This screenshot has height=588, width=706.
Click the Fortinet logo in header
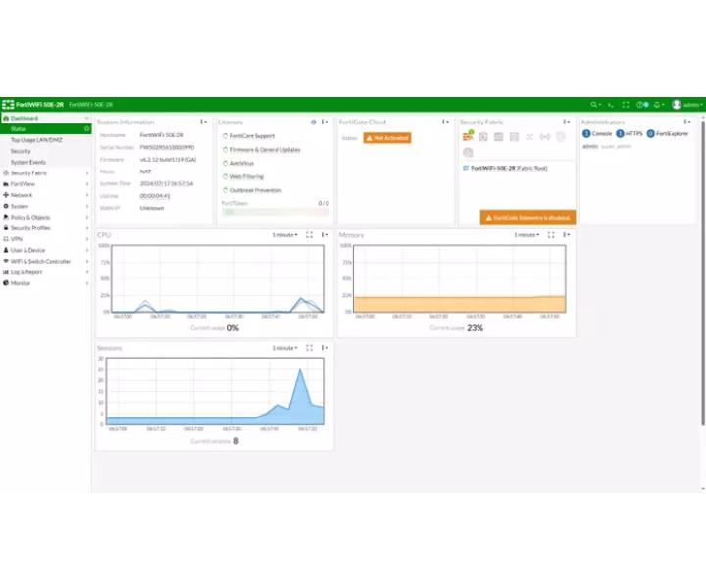[8, 105]
